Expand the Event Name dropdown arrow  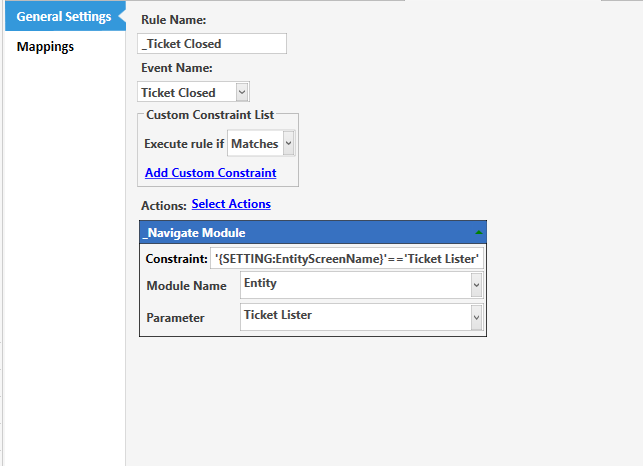click(241, 92)
